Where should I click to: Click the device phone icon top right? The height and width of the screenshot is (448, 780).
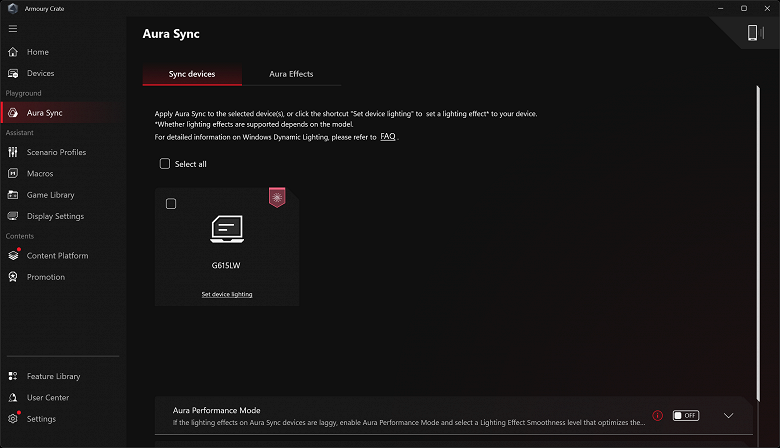point(753,33)
